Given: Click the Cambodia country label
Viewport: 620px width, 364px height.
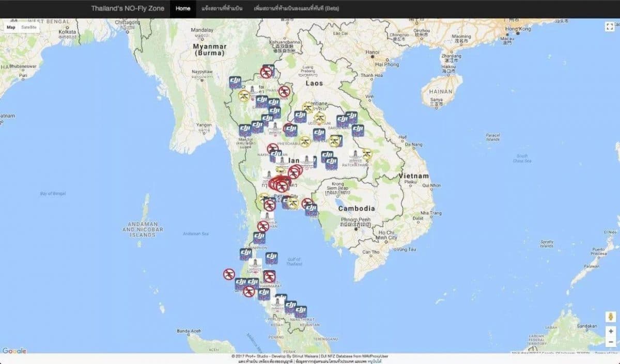Looking at the screenshot, I should [x=357, y=208].
